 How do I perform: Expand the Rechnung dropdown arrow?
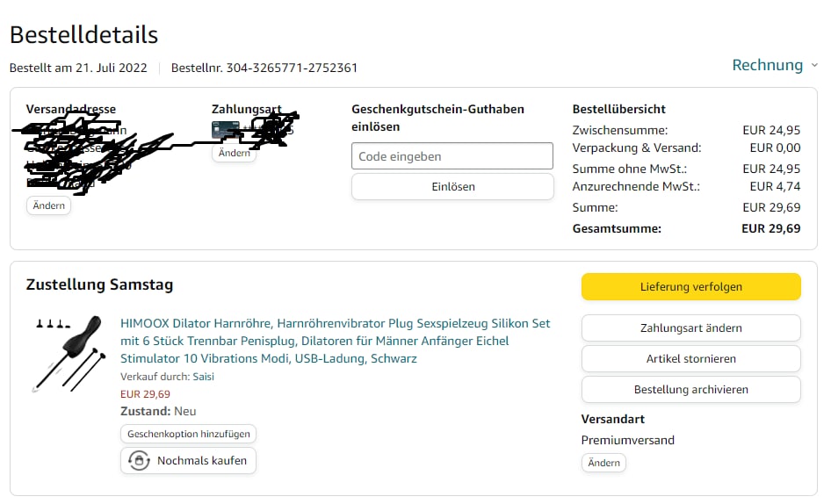point(814,65)
